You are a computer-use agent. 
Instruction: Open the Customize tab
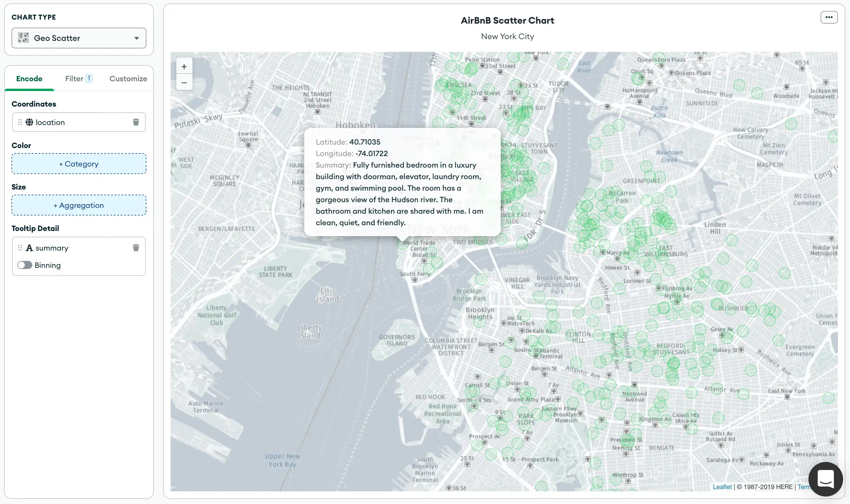pyautogui.click(x=128, y=78)
